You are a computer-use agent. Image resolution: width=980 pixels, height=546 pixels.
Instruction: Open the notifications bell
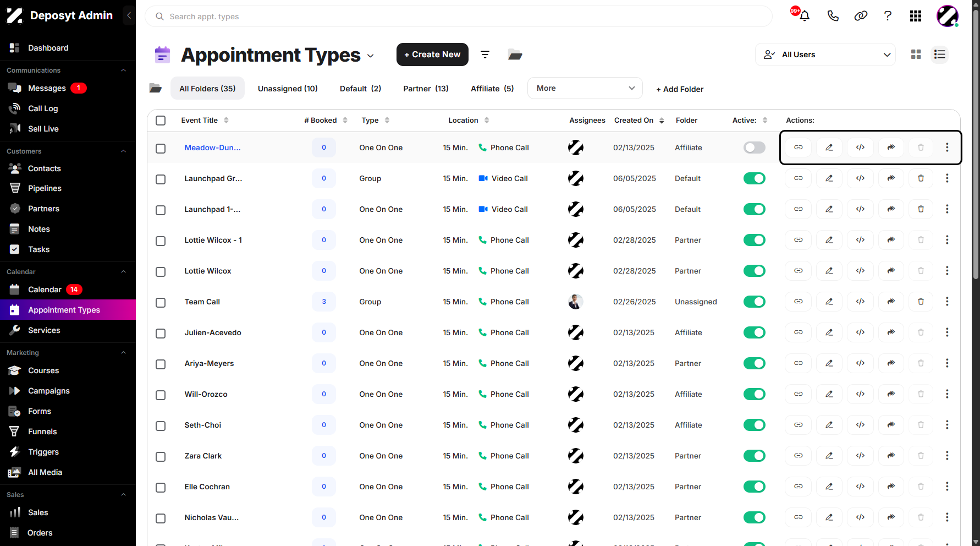pyautogui.click(x=804, y=16)
